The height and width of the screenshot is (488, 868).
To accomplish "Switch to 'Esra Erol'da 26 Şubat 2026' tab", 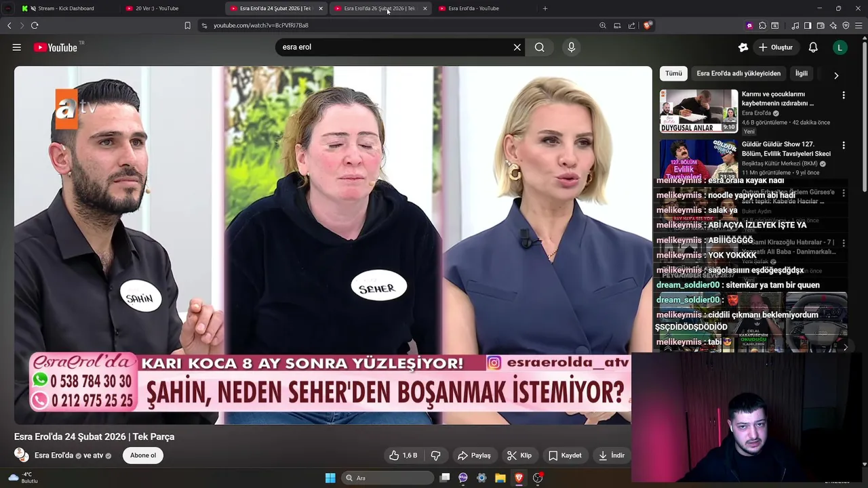I will click(379, 8).
